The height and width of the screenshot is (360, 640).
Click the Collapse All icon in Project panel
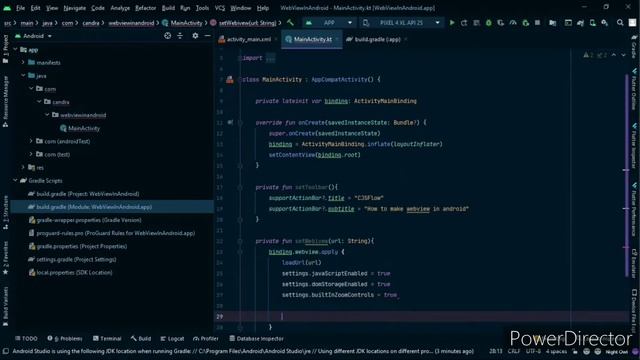pos(180,36)
